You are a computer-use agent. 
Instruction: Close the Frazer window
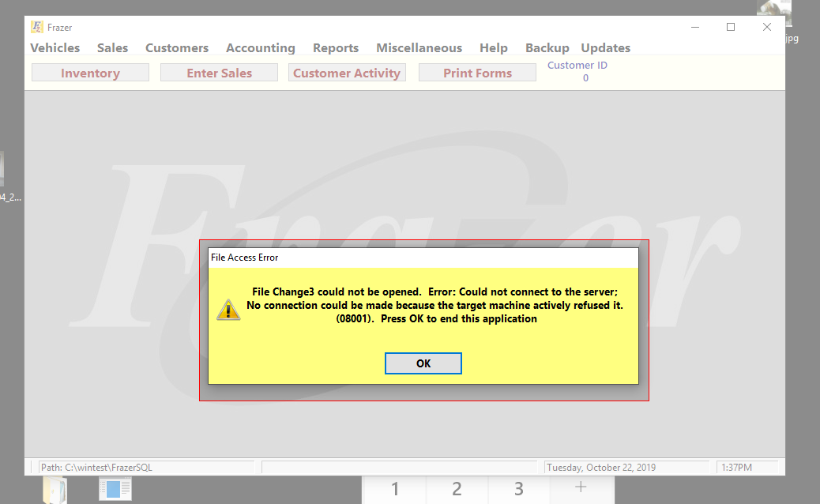coord(766,27)
